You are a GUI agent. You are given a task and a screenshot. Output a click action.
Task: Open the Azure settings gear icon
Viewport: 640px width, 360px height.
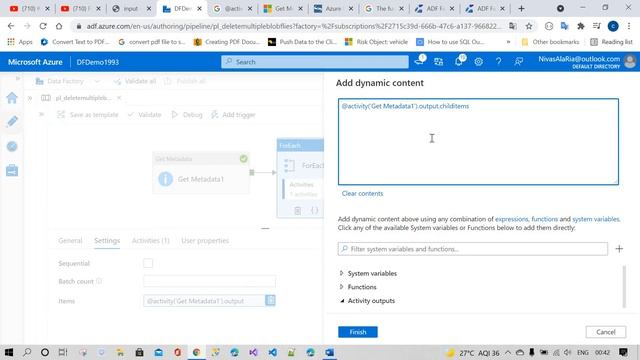pyautogui.click(x=478, y=62)
